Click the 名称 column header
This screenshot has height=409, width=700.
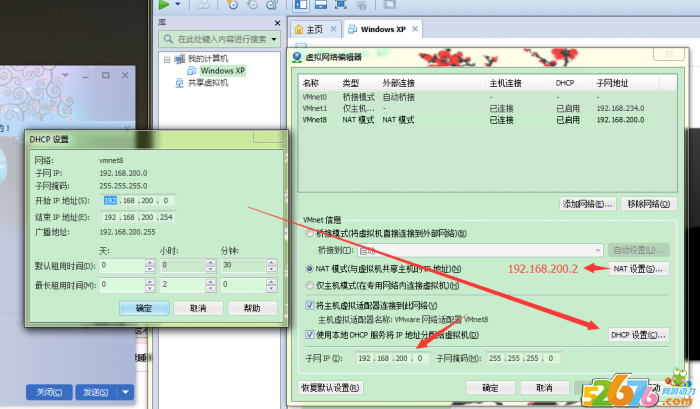pyautogui.click(x=318, y=83)
